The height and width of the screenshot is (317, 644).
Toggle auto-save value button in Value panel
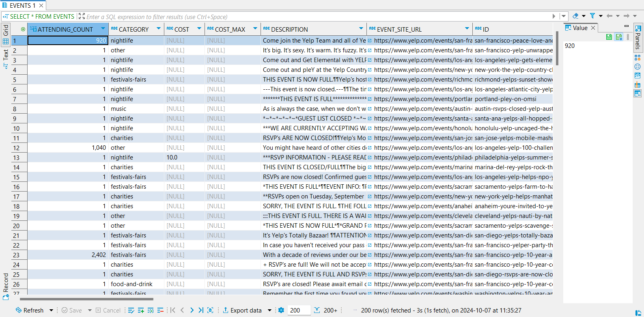[x=618, y=37]
